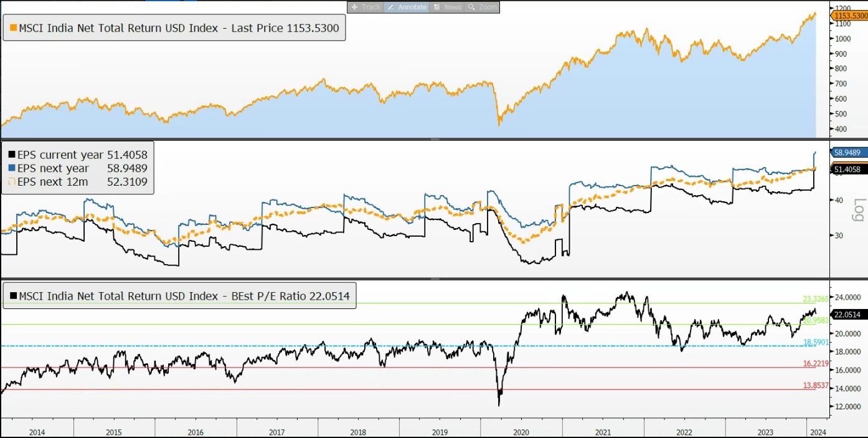Click the orange 1153.5300 last price tag
Image resolution: width=868 pixels, height=438 pixels.
pos(849,16)
